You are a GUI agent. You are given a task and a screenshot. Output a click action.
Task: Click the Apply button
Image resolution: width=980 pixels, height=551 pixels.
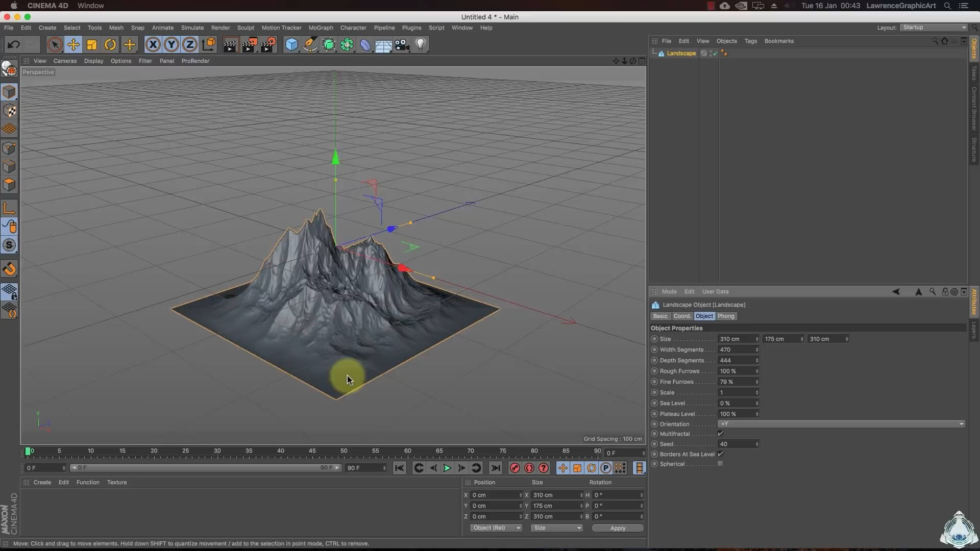(x=618, y=528)
